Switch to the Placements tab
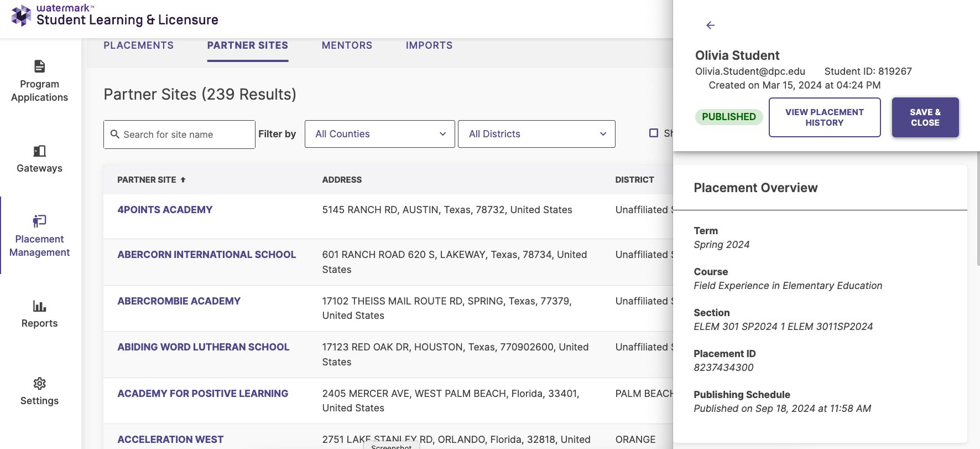The width and height of the screenshot is (980, 449). pyautogui.click(x=138, y=45)
